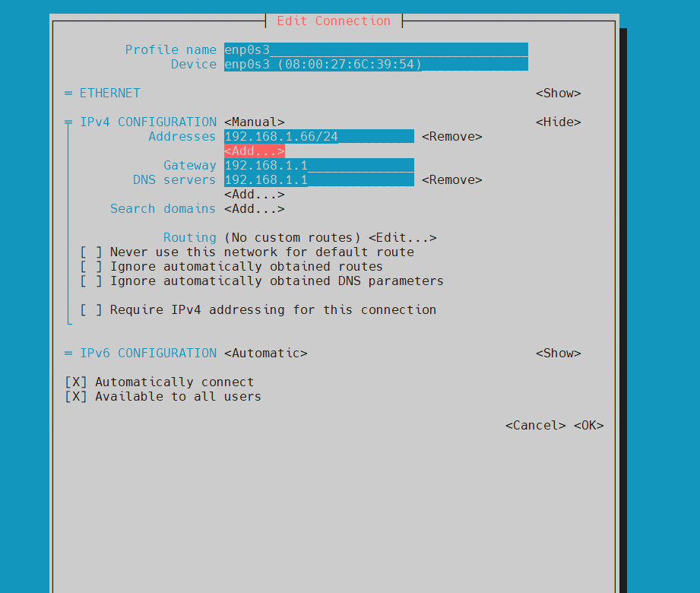Click the OK button
Screen dimensions: 700x593
point(588,426)
